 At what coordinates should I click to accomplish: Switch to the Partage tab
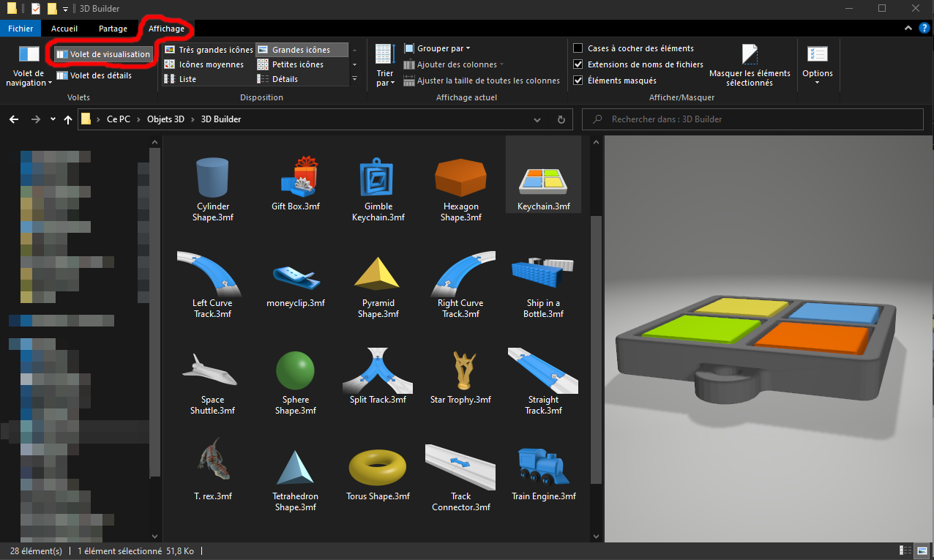113,29
